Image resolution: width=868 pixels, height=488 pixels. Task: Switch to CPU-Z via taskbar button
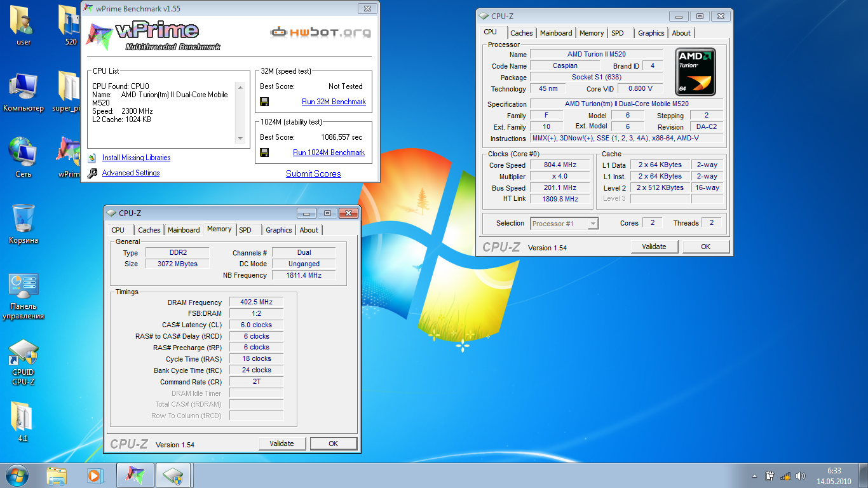coord(173,475)
